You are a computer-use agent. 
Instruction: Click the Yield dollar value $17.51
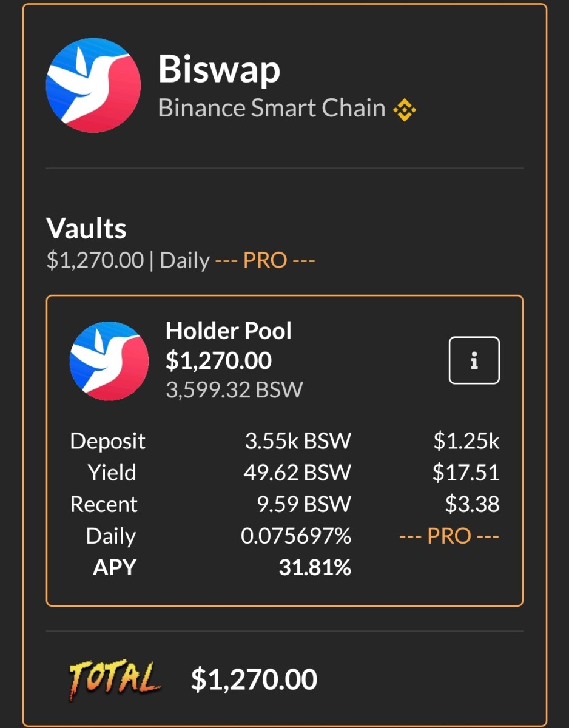(x=465, y=473)
